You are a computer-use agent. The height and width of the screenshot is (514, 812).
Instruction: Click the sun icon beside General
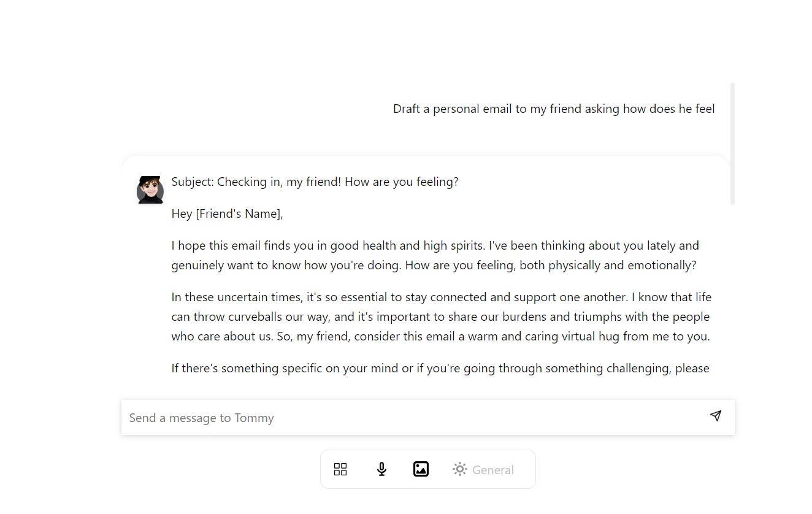coord(459,469)
